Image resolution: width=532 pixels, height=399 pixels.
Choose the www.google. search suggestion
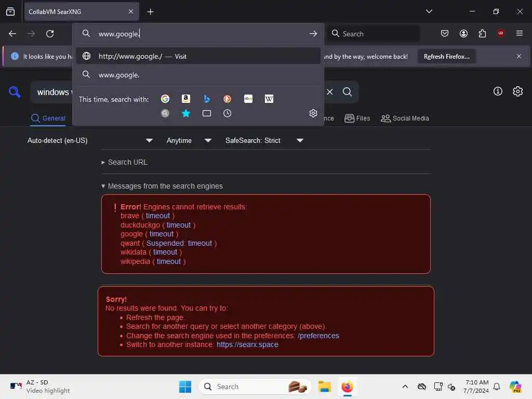click(198, 75)
